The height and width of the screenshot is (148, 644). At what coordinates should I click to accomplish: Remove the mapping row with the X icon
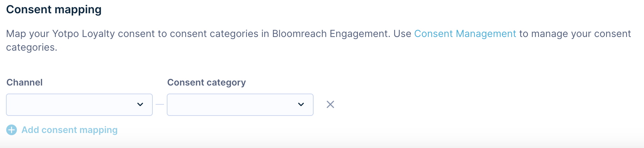[x=330, y=104]
